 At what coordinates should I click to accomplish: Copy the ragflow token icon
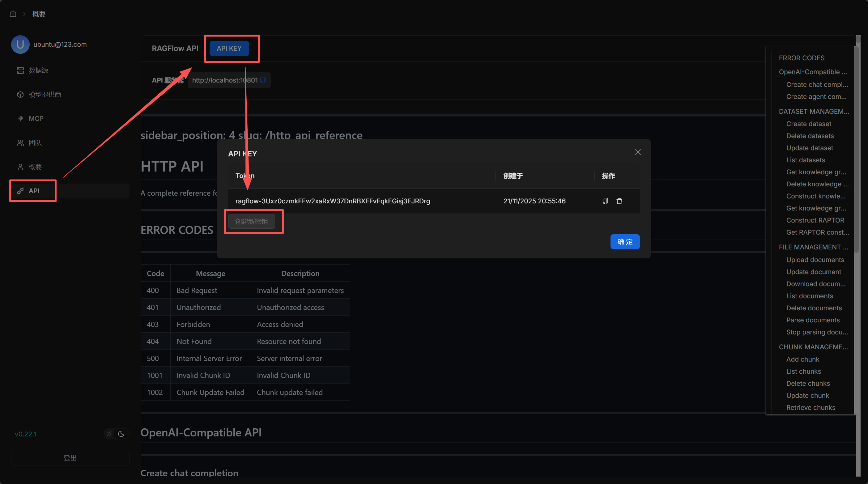[x=605, y=201]
